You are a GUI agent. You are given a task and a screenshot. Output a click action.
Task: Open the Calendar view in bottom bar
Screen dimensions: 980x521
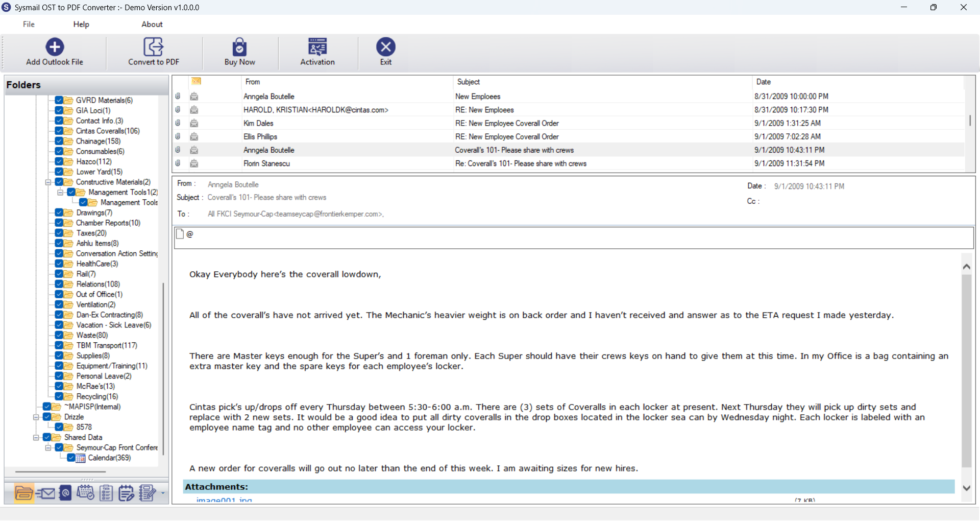[85, 493]
